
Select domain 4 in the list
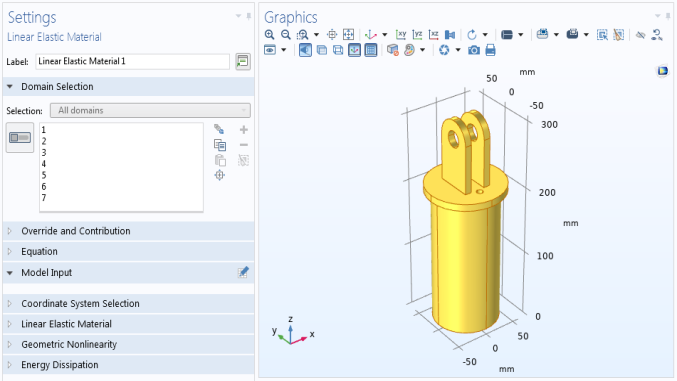(121, 164)
